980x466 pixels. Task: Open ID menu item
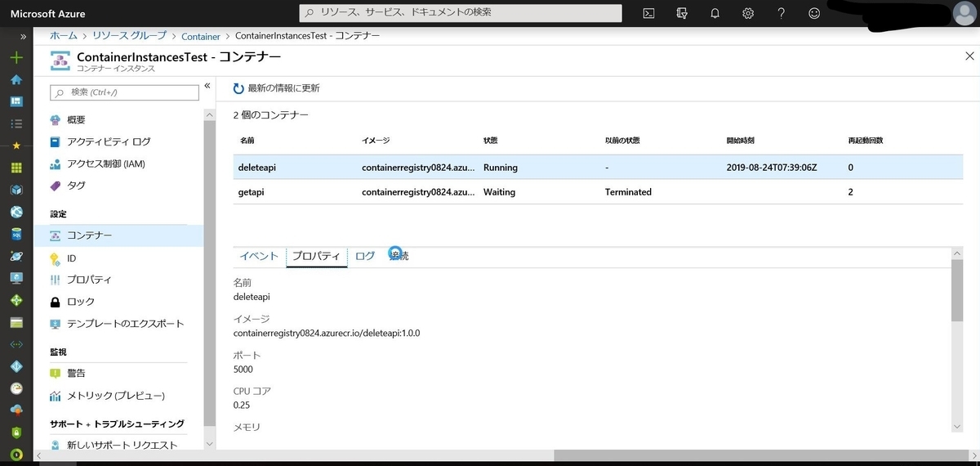pos(118,258)
